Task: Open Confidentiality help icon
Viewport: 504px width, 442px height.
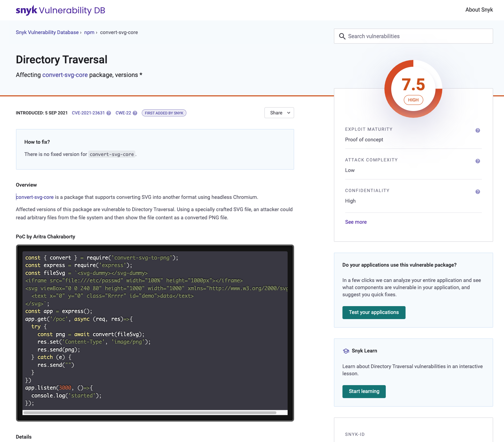Action: pos(478,192)
